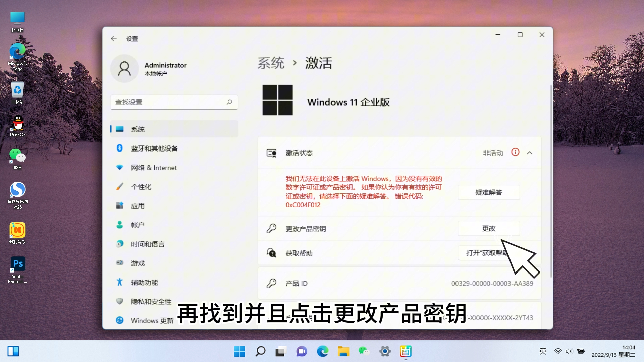Open 辅助功能 settings
The height and width of the screenshot is (362, 644).
[x=174, y=282]
